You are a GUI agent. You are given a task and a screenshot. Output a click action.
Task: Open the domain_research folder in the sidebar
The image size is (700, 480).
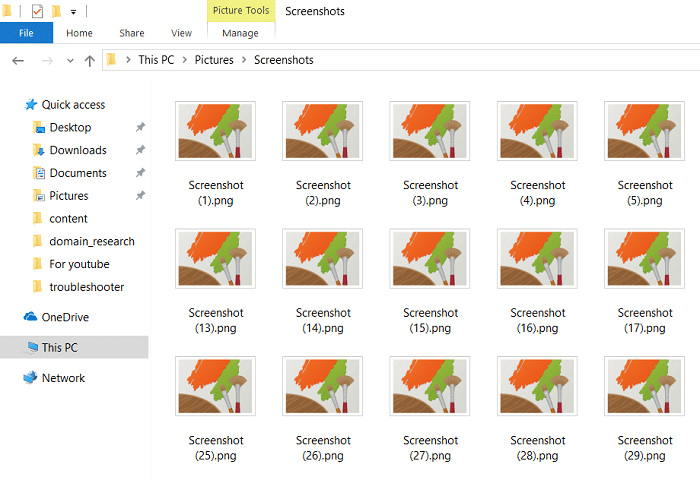coord(92,242)
